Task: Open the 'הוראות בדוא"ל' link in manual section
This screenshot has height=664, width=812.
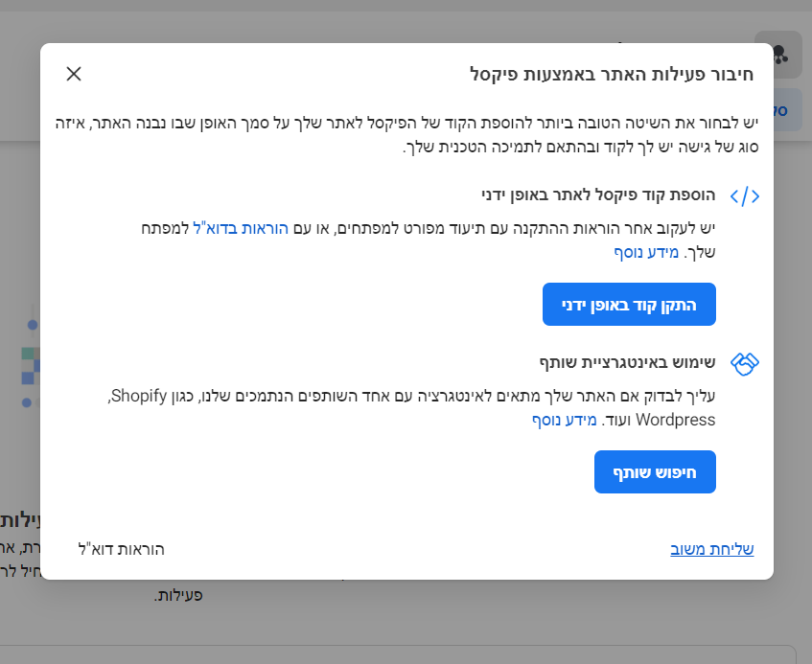Action: pyautogui.click(x=241, y=228)
